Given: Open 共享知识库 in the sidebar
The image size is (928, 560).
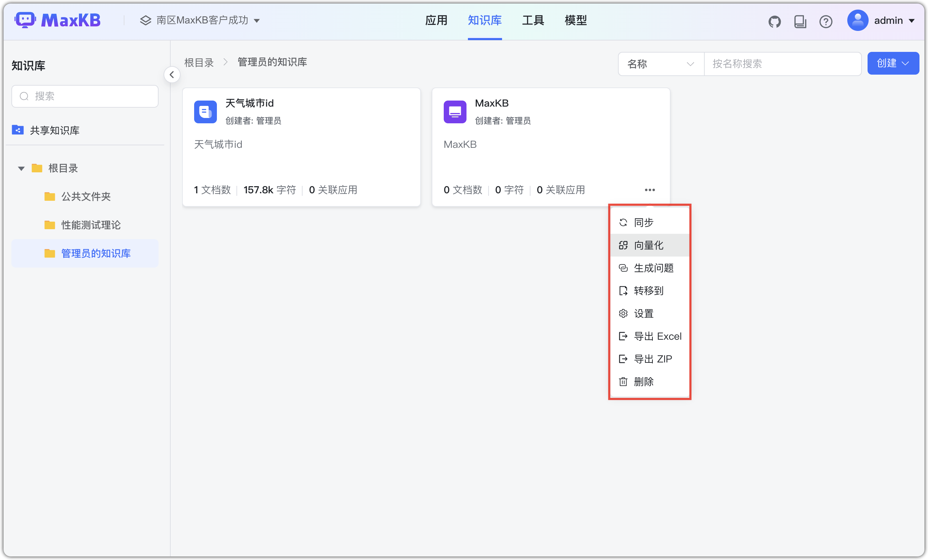Looking at the screenshot, I should pyautogui.click(x=85, y=130).
